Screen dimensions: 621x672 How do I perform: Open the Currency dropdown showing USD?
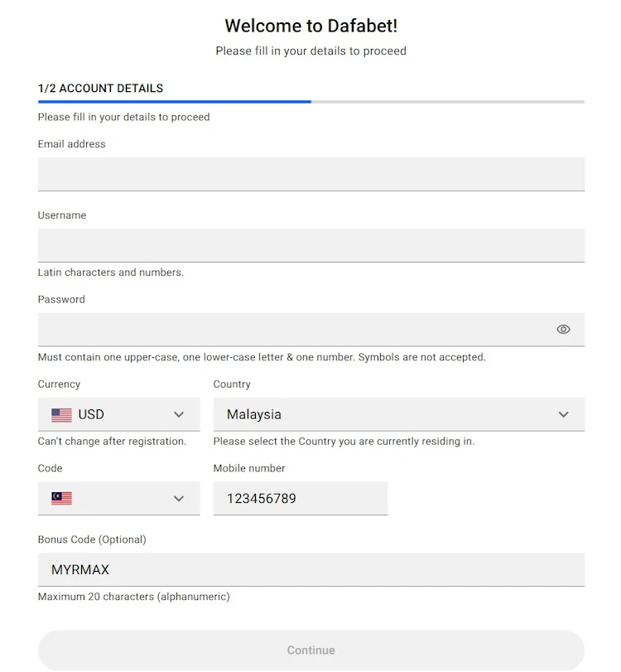click(108, 414)
